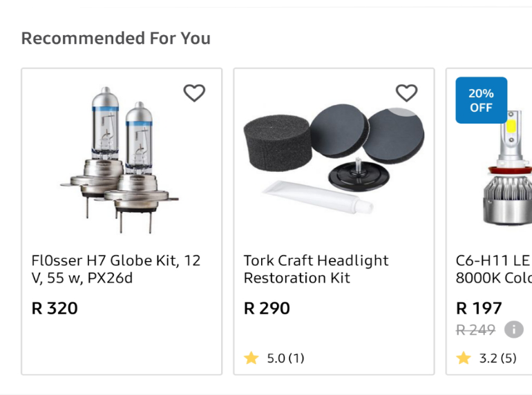The image size is (532, 395).
Task: Click info icon beside R 249 price
Action: [x=513, y=329]
